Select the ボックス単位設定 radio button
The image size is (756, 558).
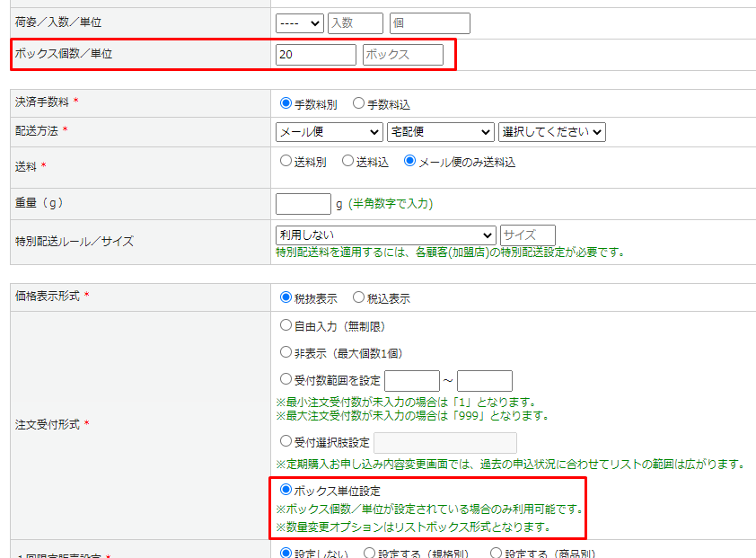pyautogui.click(x=286, y=491)
